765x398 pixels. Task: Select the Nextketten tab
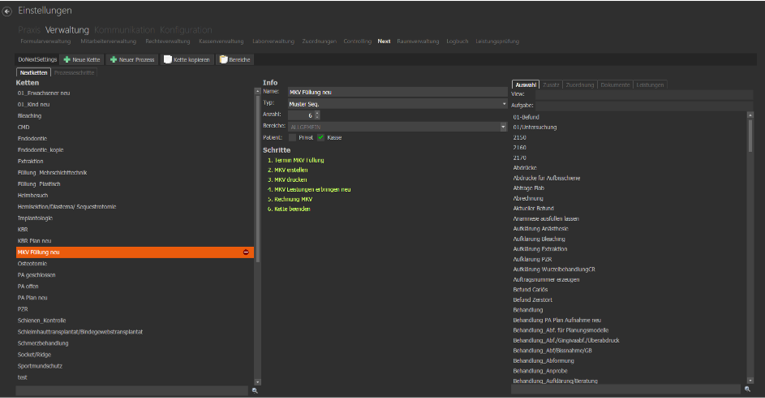(x=34, y=73)
